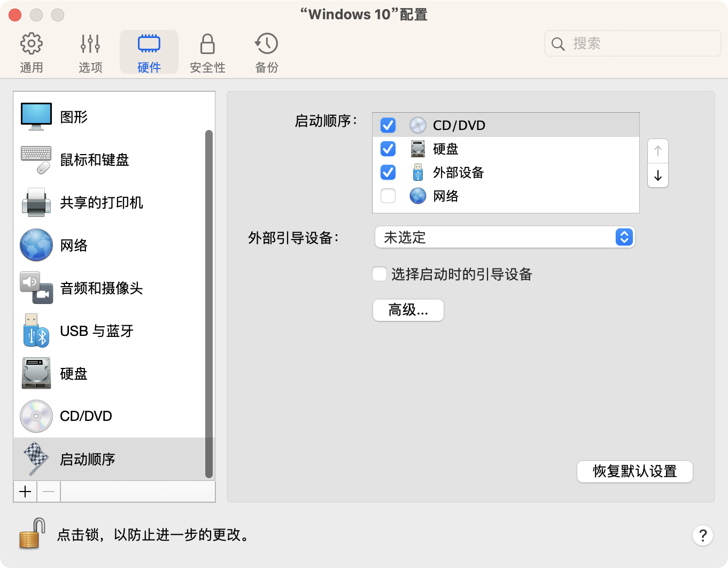
Task: Add hardware device with plus button
Action: pos(25,492)
